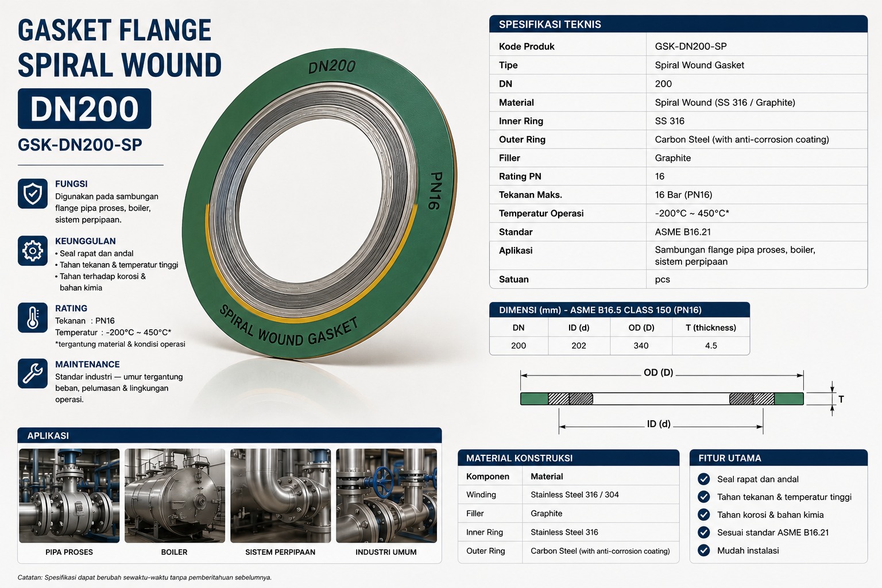Click the thermometer icon beside RATING
Viewport: 882px width, 588px height.
click(x=33, y=318)
